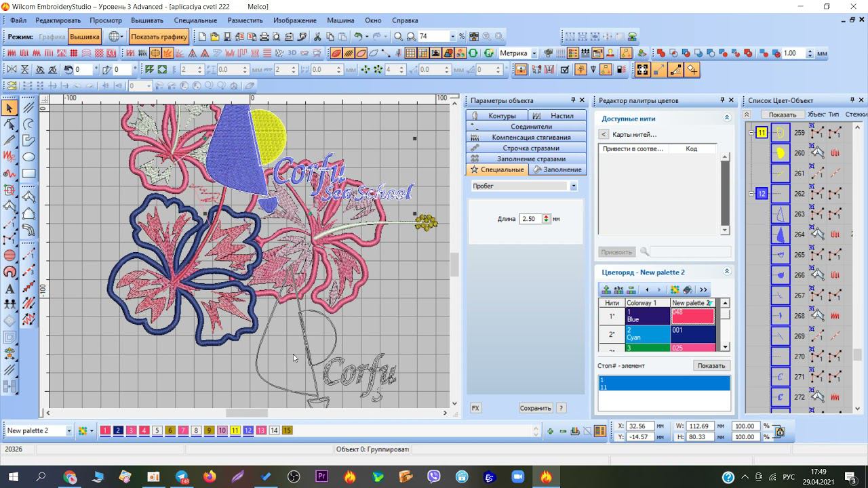Choose the Lettering 'A' tool
This screenshot has height=488, width=868.
tap(9, 289)
